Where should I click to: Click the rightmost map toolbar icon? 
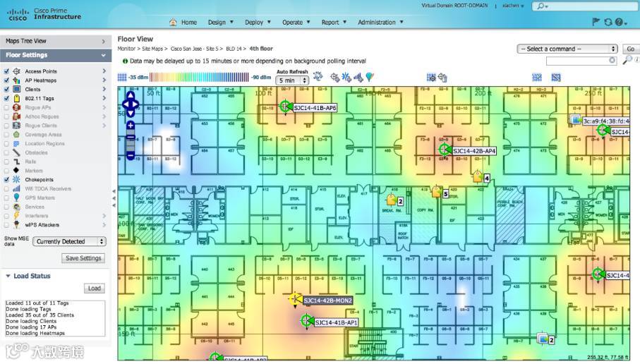[x=556, y=77]
